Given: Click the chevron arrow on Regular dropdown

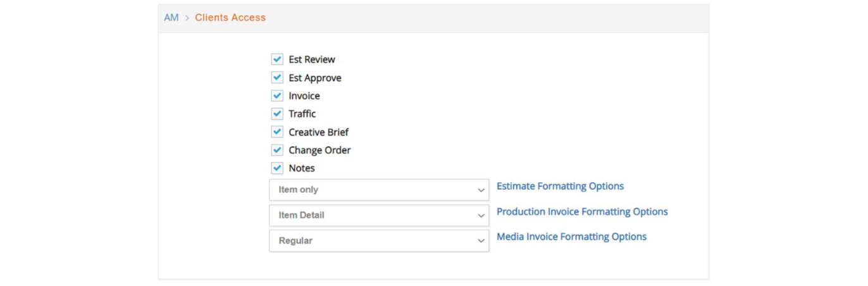Looking at the screenshot, I should tap(481, 241).
